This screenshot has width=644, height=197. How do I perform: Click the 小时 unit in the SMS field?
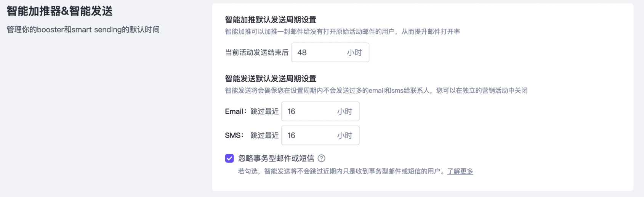click(344, 136)
